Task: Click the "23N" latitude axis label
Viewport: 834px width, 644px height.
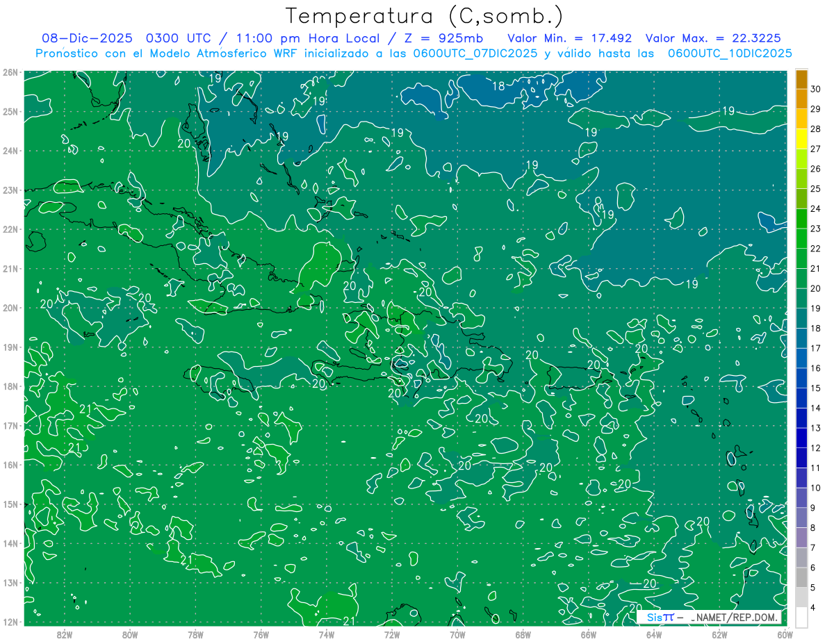Action: pyautogui.click(x=10, y=190)
